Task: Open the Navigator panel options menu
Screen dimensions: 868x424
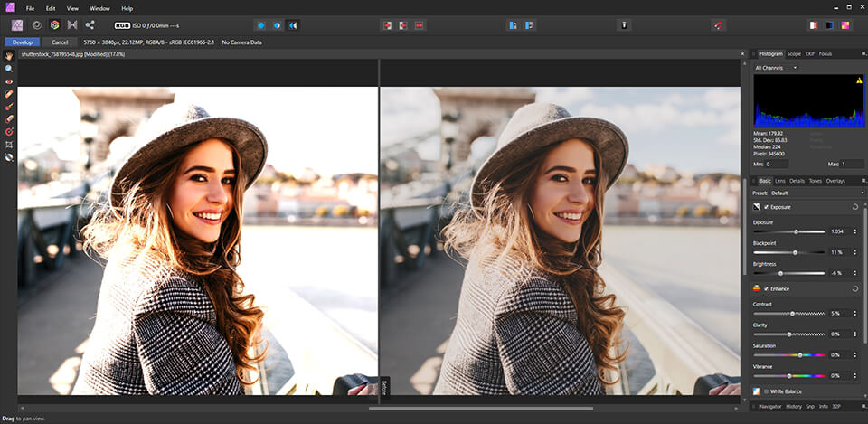Action: tap(863, 406)
